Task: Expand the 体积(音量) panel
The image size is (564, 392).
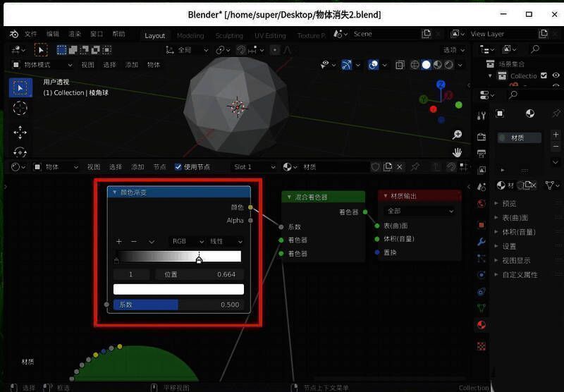Action: click(x=518, y=232)
